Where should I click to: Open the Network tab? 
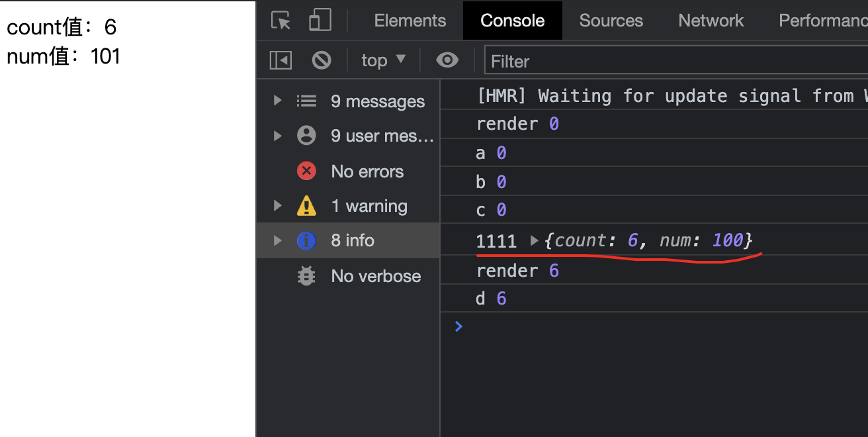coord(711,21)
